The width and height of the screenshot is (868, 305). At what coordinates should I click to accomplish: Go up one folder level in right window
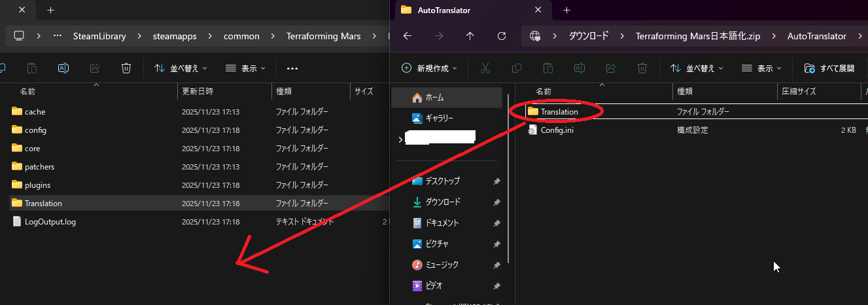(470, 36)
